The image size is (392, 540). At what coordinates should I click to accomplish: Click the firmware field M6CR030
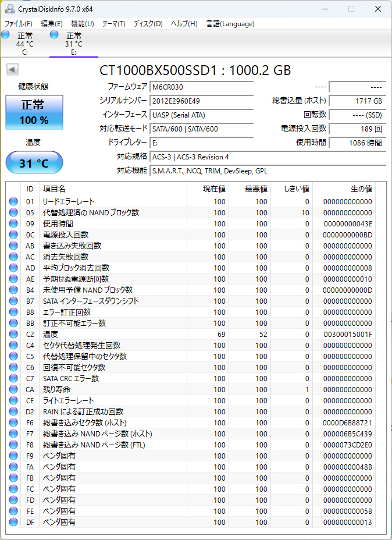pos(201,87)
